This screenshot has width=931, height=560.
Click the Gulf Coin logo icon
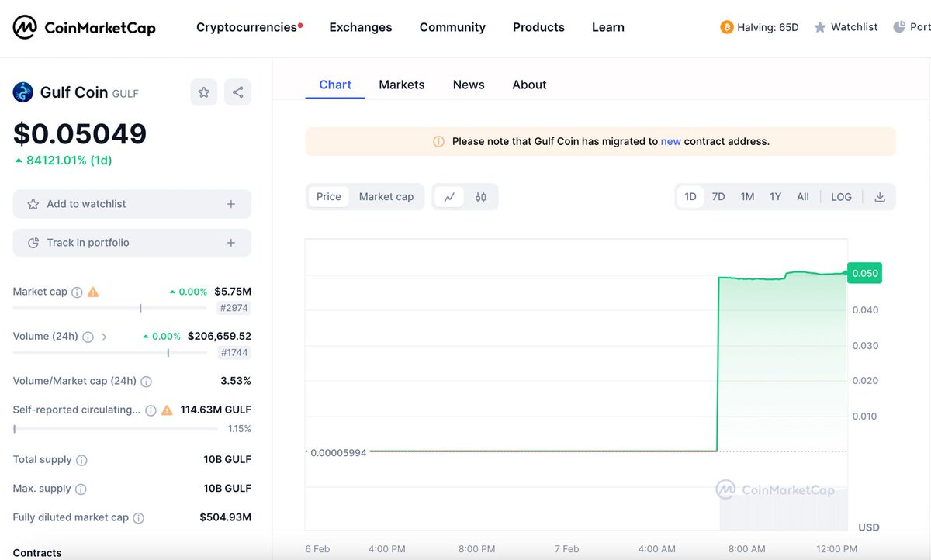point(23,92)
